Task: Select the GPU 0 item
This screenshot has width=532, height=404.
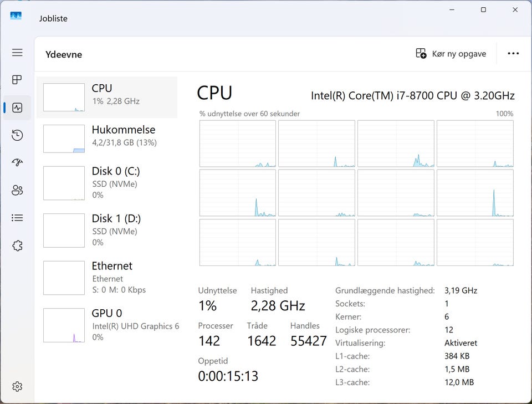Action: [x=107, y=325]
